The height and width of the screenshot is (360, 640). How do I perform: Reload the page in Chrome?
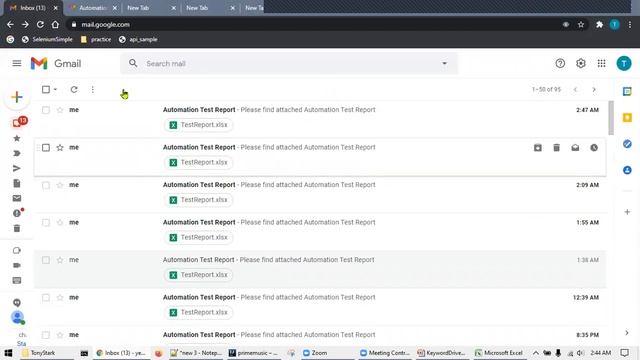coord(40,24)
